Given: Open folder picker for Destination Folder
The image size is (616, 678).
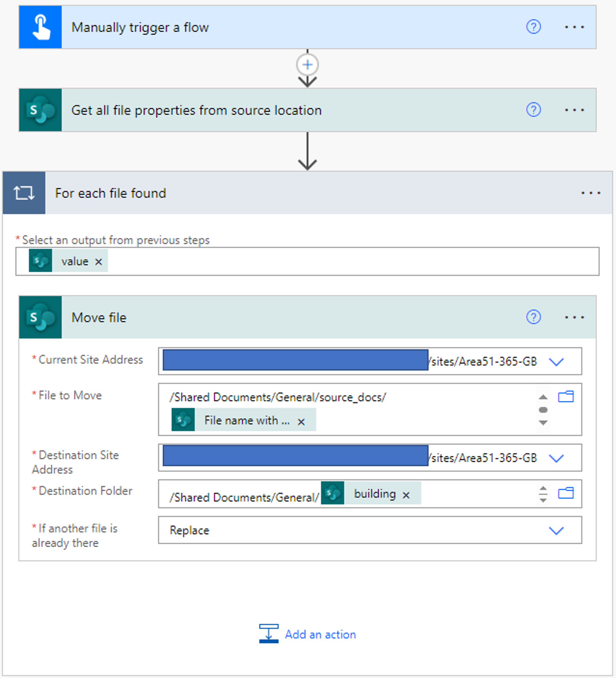Looking at the screenshot, I should 566,493.
